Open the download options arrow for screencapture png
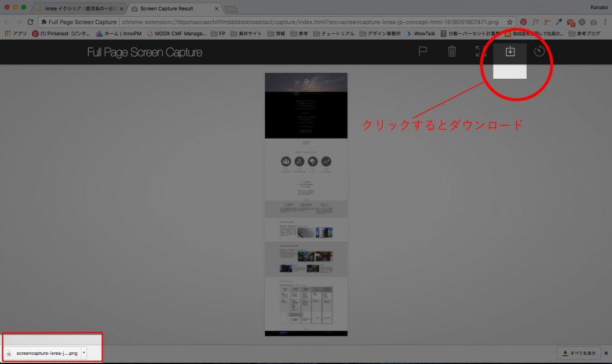The height and width of the screenshot is (364, 612). click(x=84, y=353)
